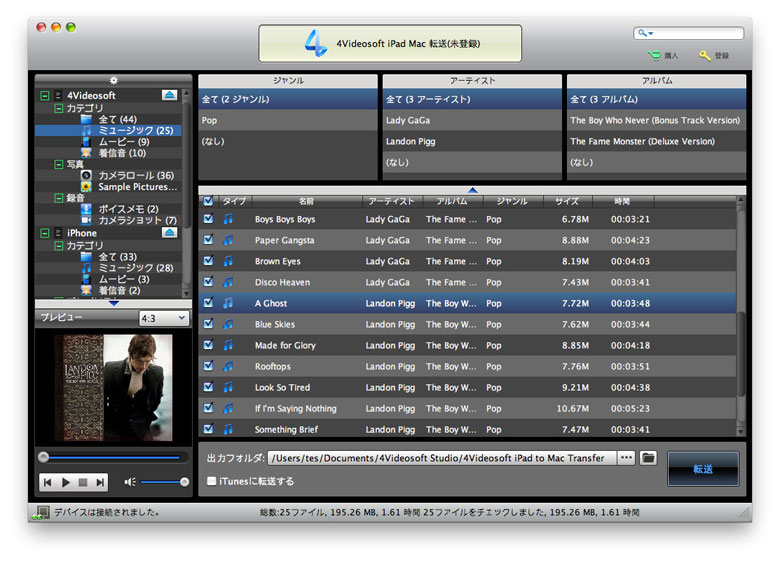This screenshot has width=780, height=561.
Task: Open the 4:3 aspect ratio dropdown
Action: tap(164, 318)
